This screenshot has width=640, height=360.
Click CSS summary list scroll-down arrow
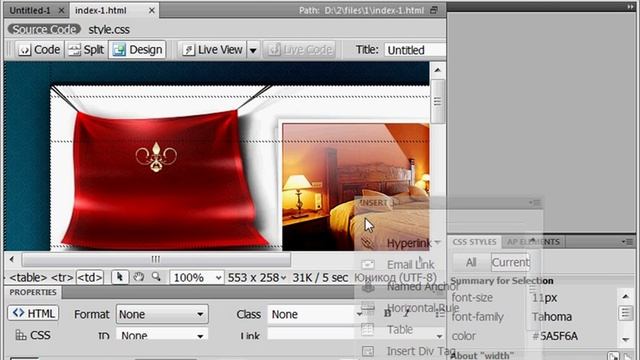(626, 339)
